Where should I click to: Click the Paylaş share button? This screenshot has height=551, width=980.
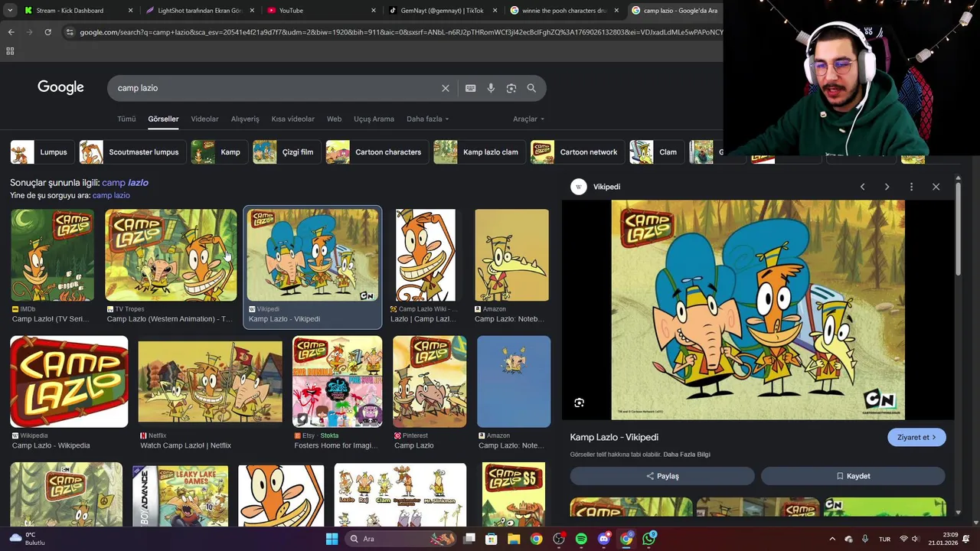point(662,476)
